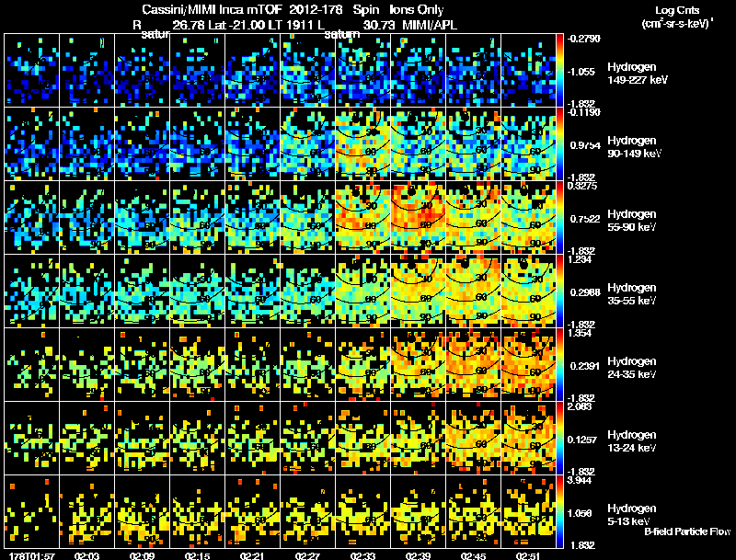Click the -1.055 color scale midpoint

[581, 72]
